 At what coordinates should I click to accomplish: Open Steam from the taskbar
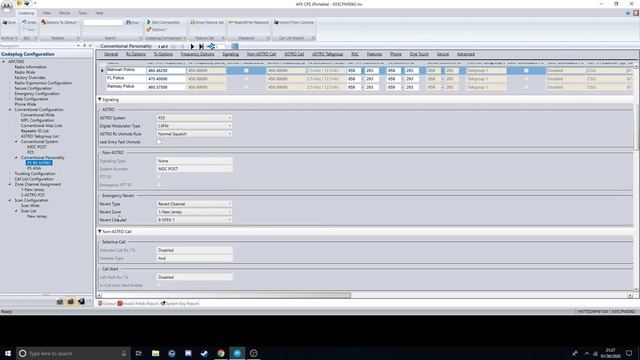click(x=204, y=353)
